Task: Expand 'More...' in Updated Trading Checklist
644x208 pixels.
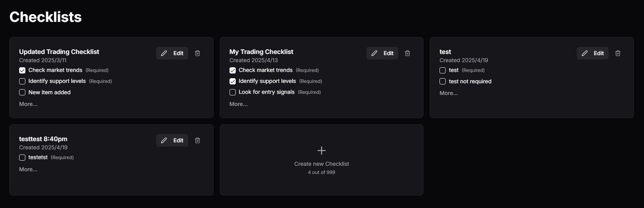Action: coord(28,104)
